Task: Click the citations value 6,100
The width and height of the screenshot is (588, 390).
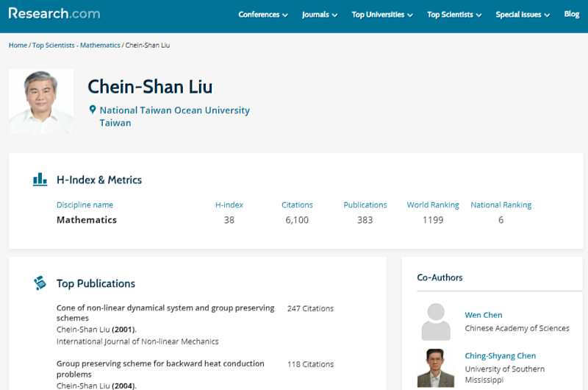Action: click(x=297, y=220)
